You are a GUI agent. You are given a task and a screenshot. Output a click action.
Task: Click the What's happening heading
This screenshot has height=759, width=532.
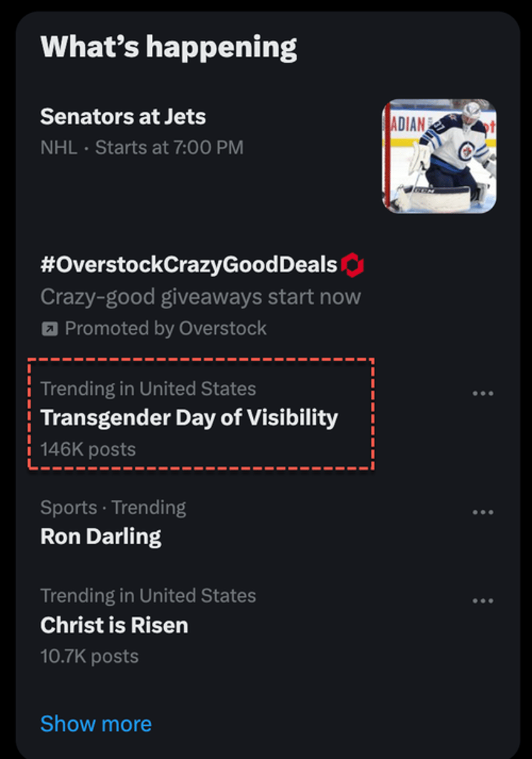click(x=169, y=47)
